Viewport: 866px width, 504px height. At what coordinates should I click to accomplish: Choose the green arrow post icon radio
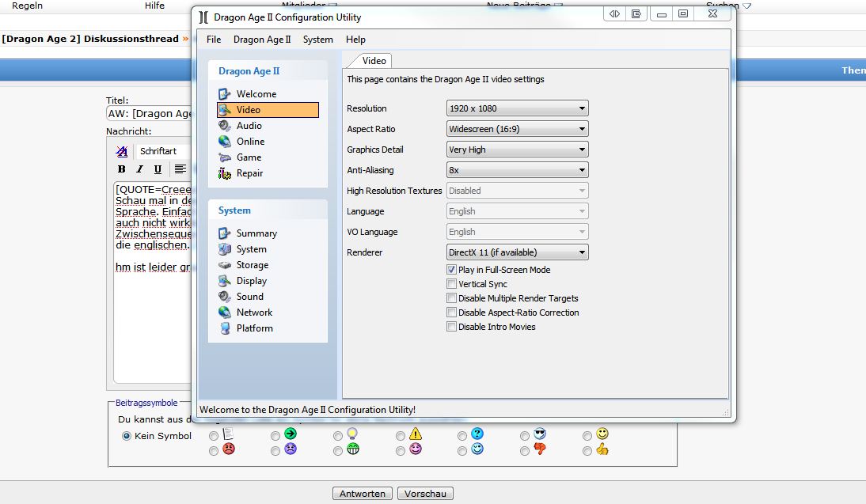click(x=275, y=436)
